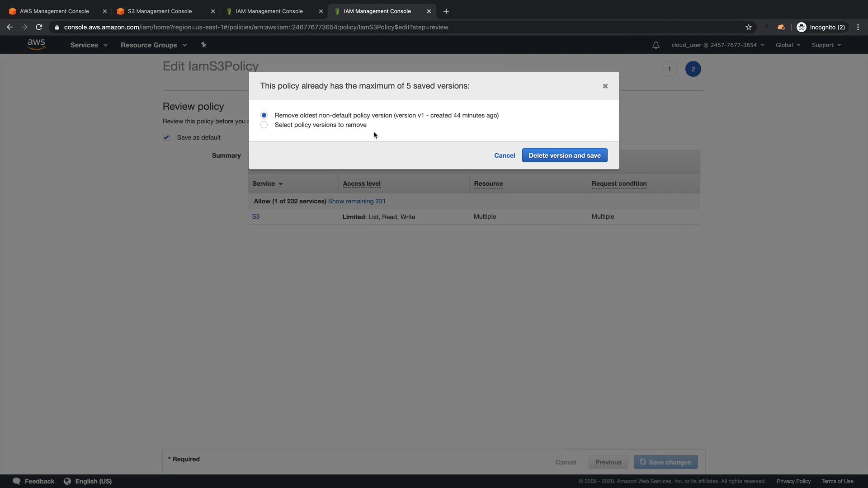Click the browser address bar URL
868x488 pixels.
click(x=256, y=27)
